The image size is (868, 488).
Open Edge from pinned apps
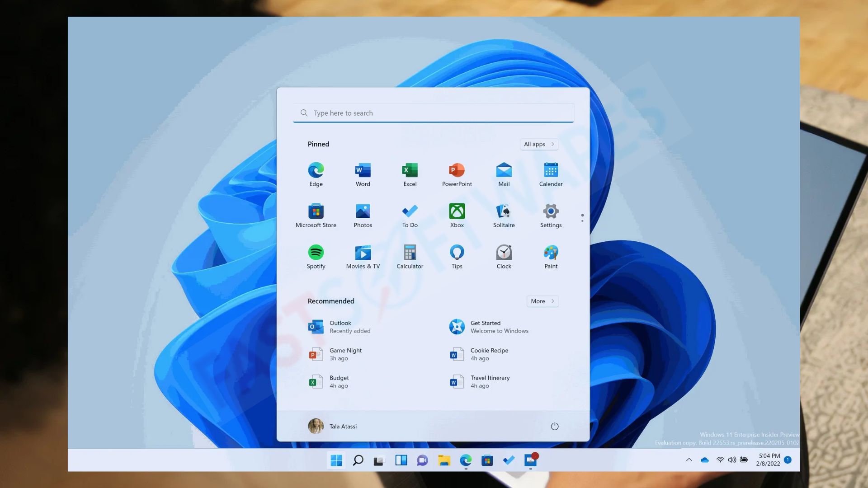(x=316, y=174)
